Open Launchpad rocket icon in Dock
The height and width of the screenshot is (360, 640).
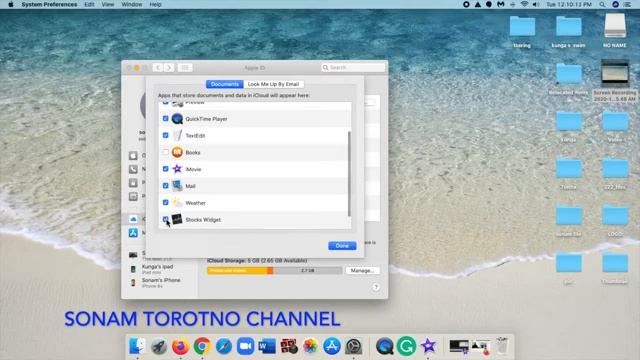159,346
